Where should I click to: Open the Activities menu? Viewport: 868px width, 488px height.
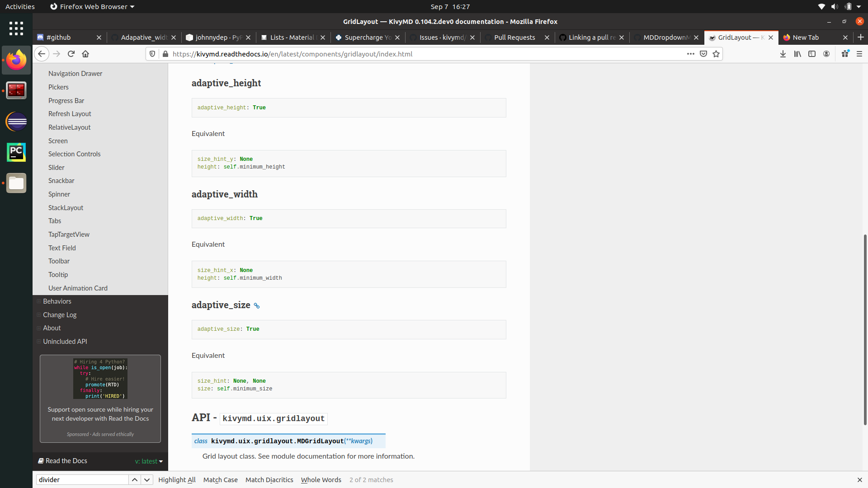click(20, 6)
